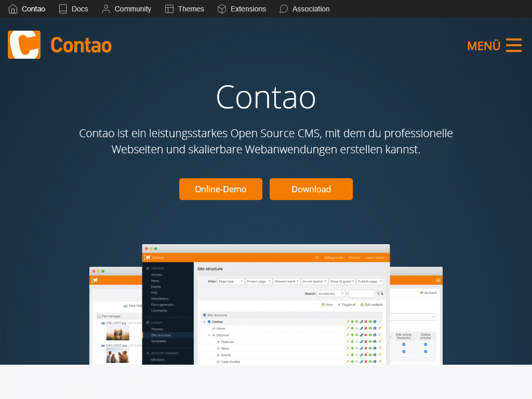532x399 pixels.
Task: Collapse the Discover node in the site tree
Action: tap(209, 335)
